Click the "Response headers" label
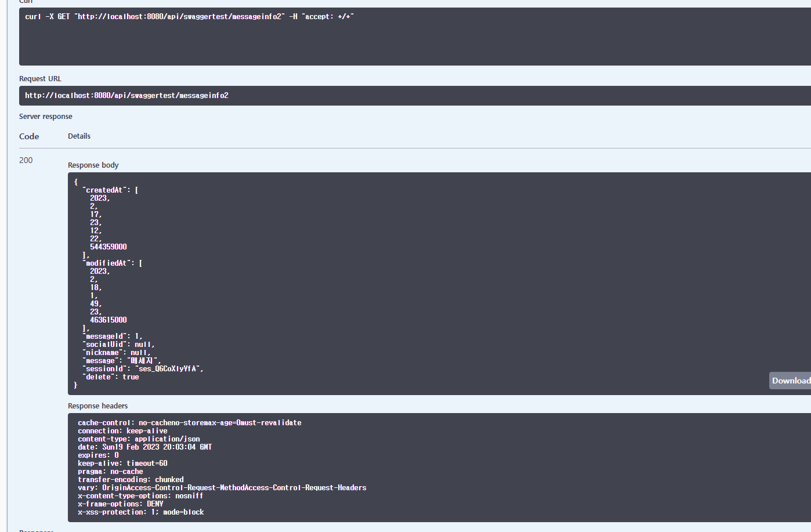 coord(98,406)
